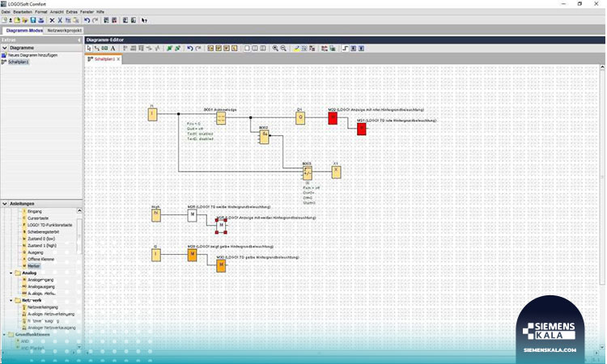Select the orange M28 flag block
The height and width of the screenshot is (364, 607).
coord(192,255)
